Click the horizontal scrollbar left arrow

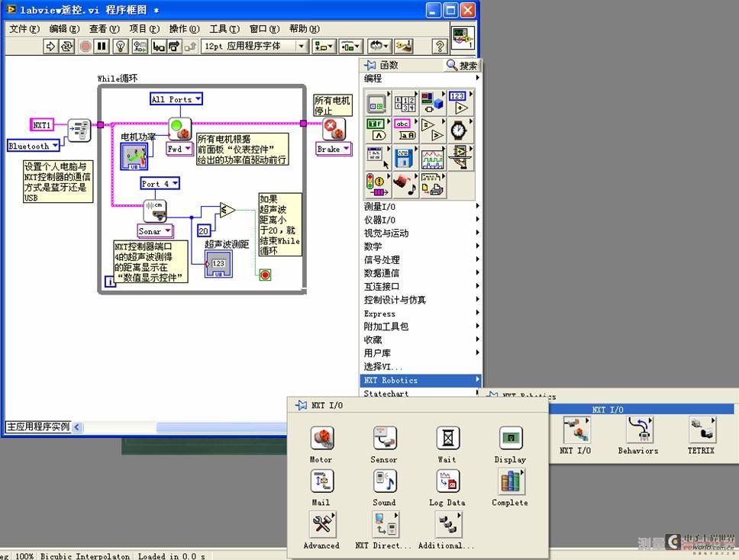pos(77,427)
